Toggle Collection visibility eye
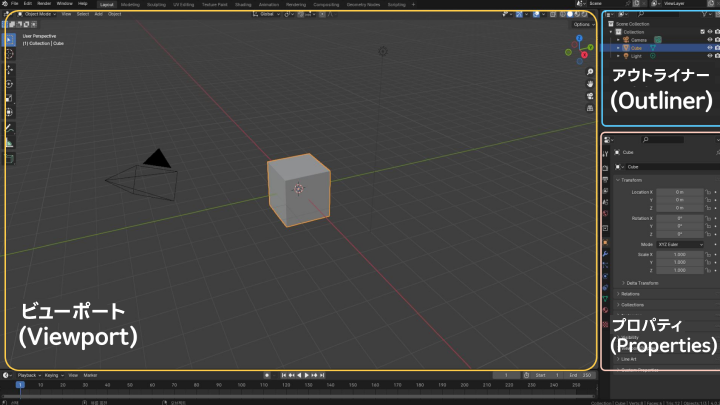The height and width of the screenshot is (405, 720). click(x=709, y=32)
